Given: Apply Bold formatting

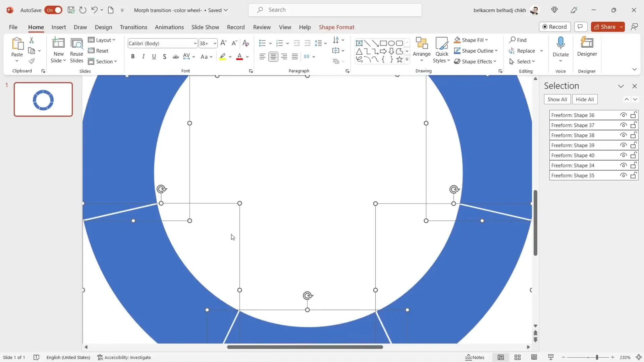Looking at the screenshot, I should (133, 57).
